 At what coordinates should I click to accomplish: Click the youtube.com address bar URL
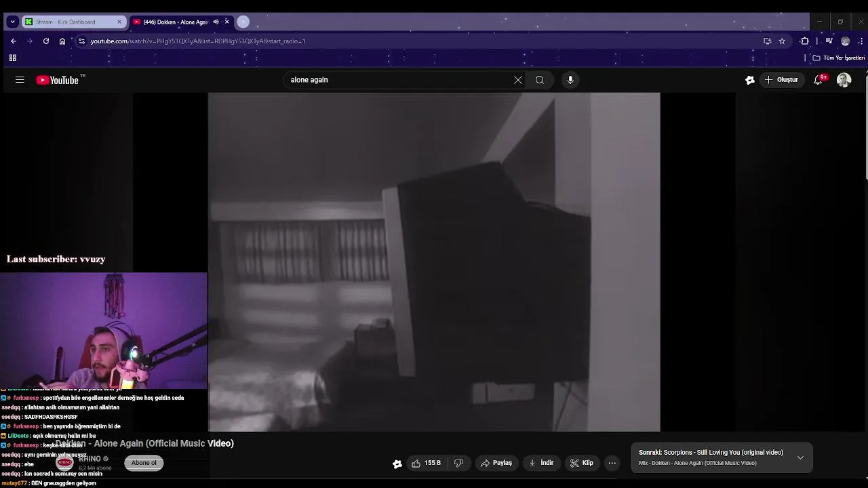coord(198,41)
